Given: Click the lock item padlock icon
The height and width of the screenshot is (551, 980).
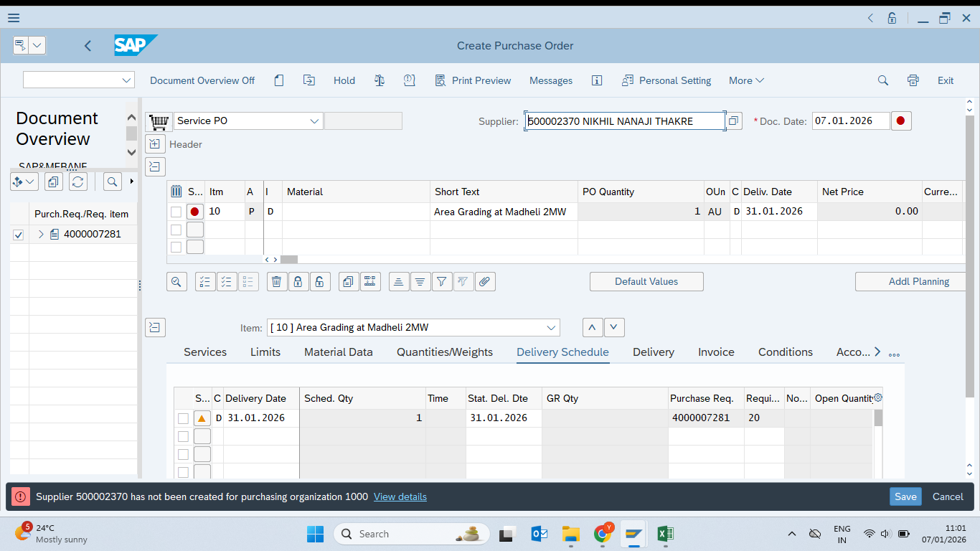Looking at the screenshot, I should 298,282.
